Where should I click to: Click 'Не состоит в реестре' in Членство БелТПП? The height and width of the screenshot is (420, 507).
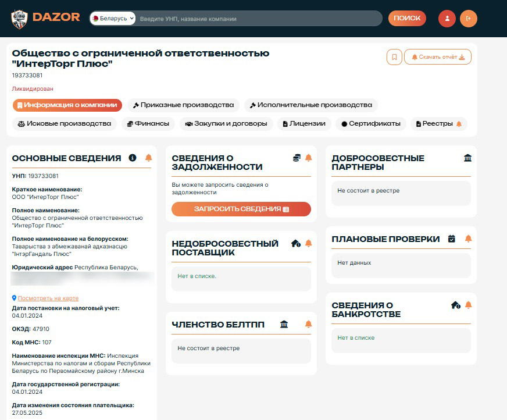pos(209,348)
